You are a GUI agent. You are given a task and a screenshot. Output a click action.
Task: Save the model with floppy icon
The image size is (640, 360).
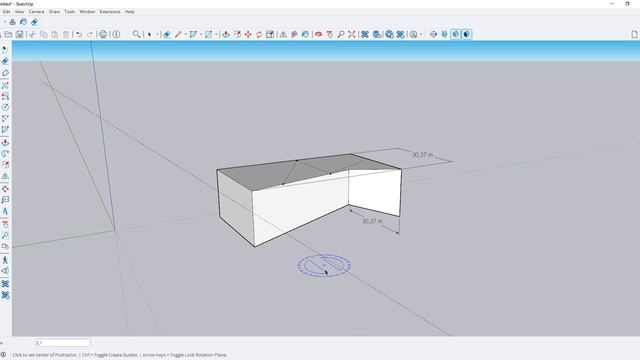click(19, 34)
